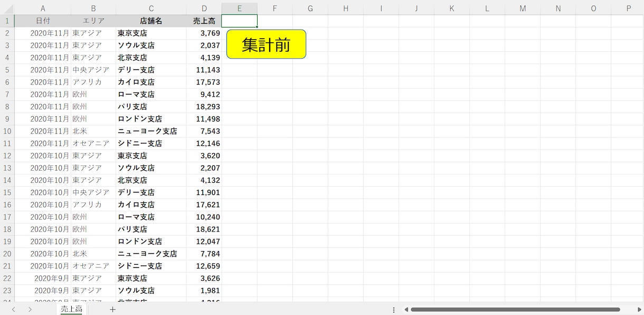Select ロンドン支店 cell in row 9

[x=151, y=119]
